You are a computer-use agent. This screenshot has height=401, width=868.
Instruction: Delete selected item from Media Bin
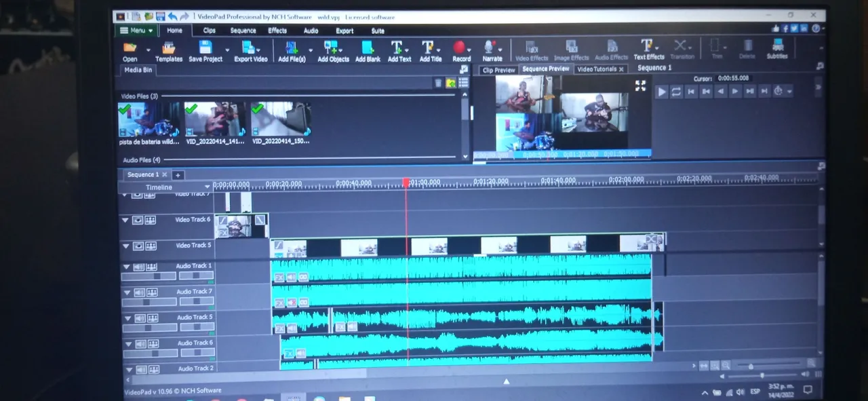439,83
